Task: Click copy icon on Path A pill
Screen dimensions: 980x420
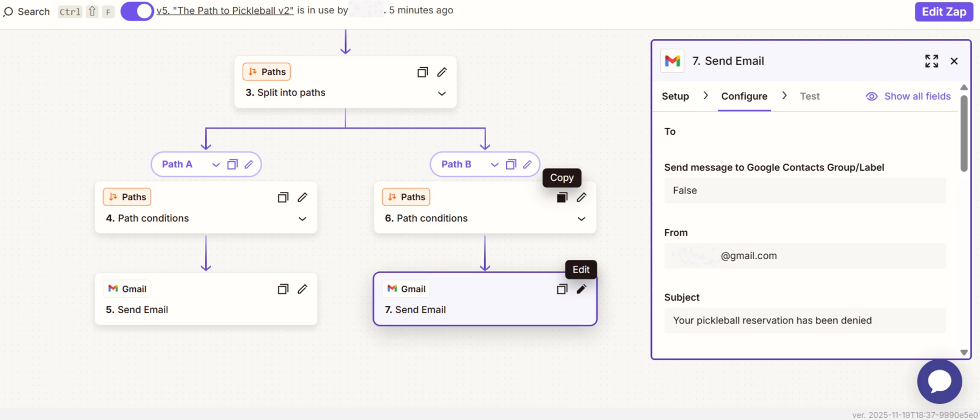Action: [x=233, y=164]
